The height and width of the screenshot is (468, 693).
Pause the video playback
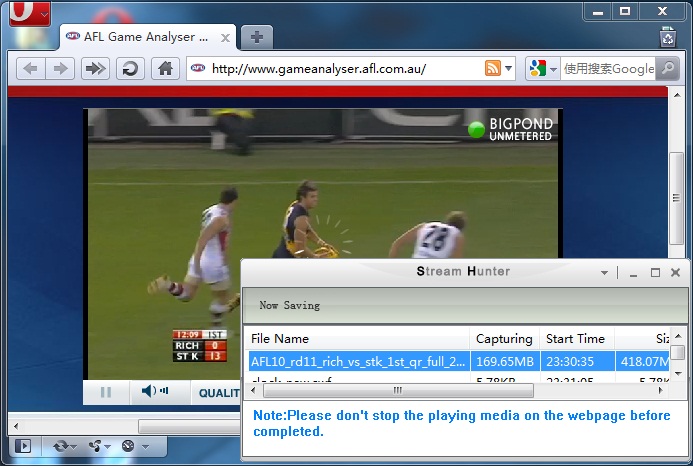106,392
